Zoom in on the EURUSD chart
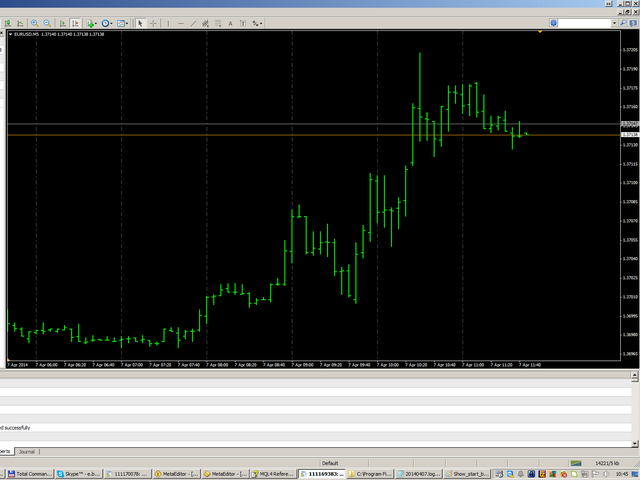Image resolution: width=640 pixels, height=480 pixels. tap(35, 23)
